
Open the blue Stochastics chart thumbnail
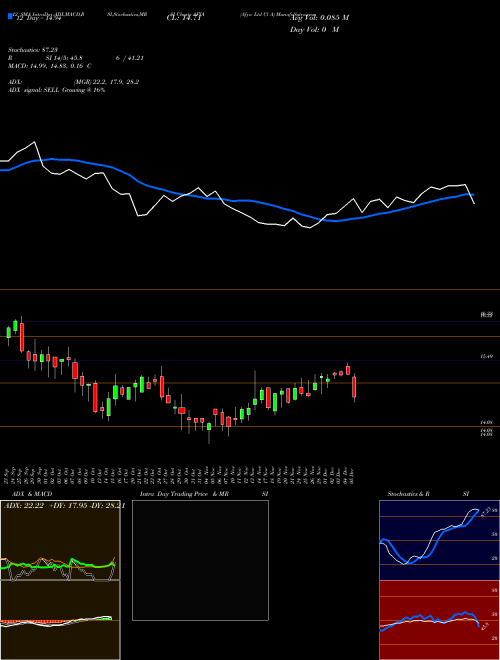coord(439,540)
